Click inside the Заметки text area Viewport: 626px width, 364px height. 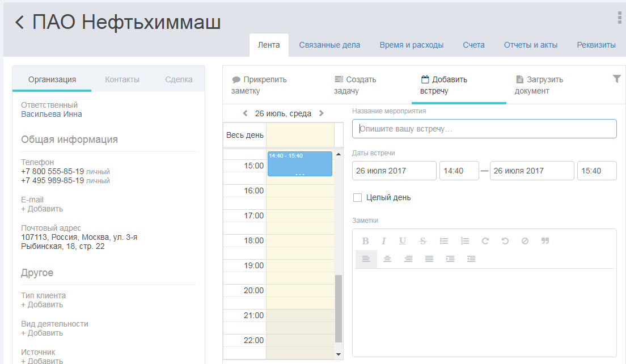point(484,311)
